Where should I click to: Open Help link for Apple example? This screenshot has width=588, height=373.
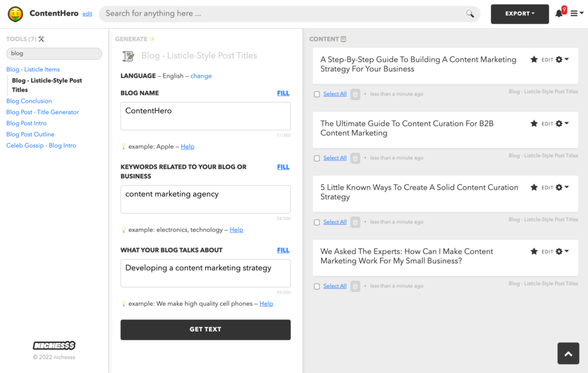188,147
